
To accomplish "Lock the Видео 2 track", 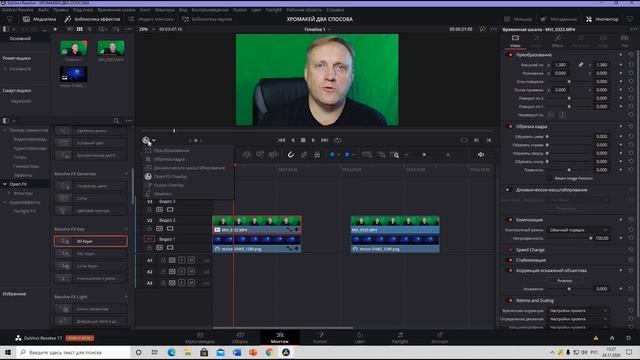I will (149, 229).
